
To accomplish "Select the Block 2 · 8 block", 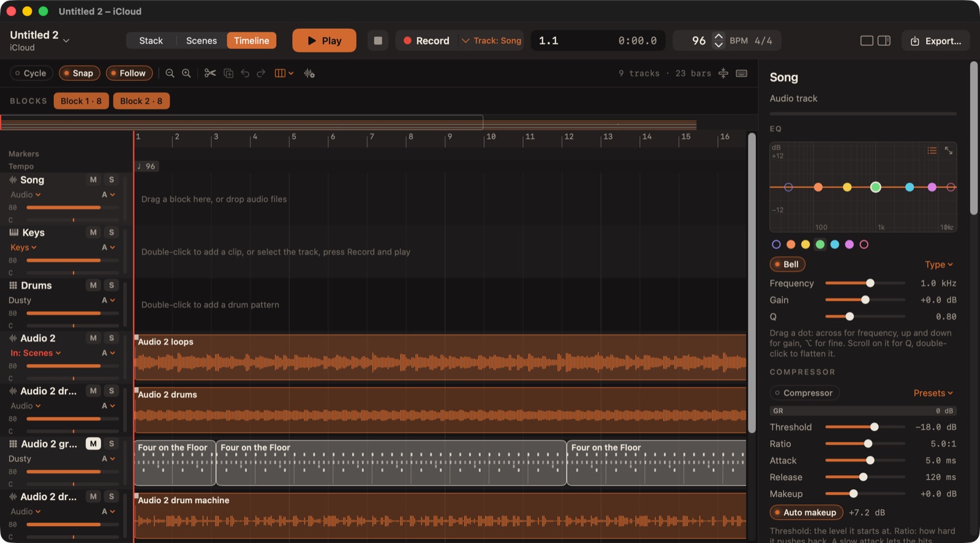I will pyautogui.click(x=141, y=101).
